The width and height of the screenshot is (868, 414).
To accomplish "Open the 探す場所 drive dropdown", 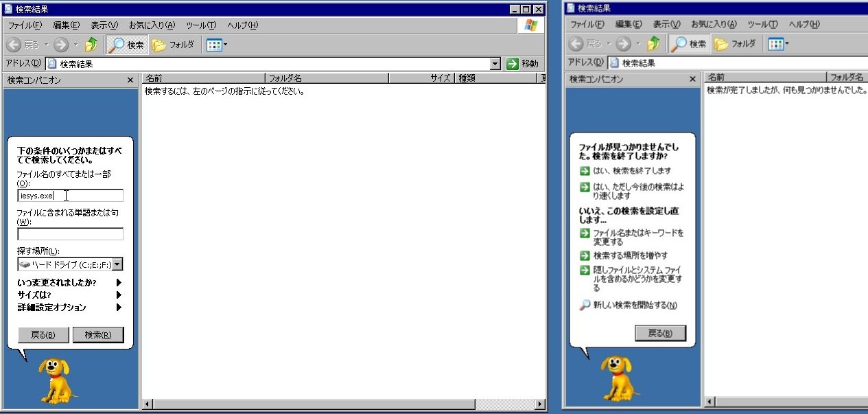I will tap(117, 264).
